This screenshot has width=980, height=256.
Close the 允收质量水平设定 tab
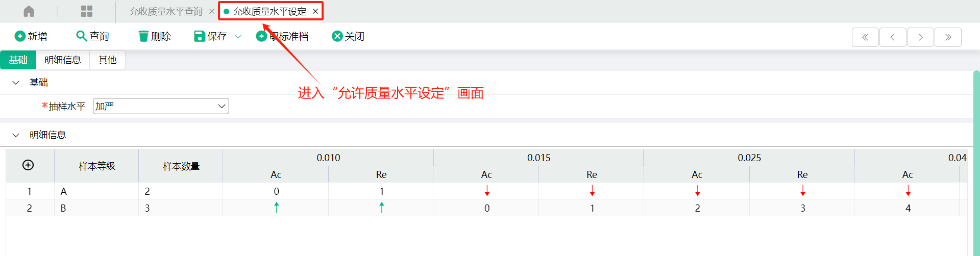pyautogui.click(x=315, y=11)
